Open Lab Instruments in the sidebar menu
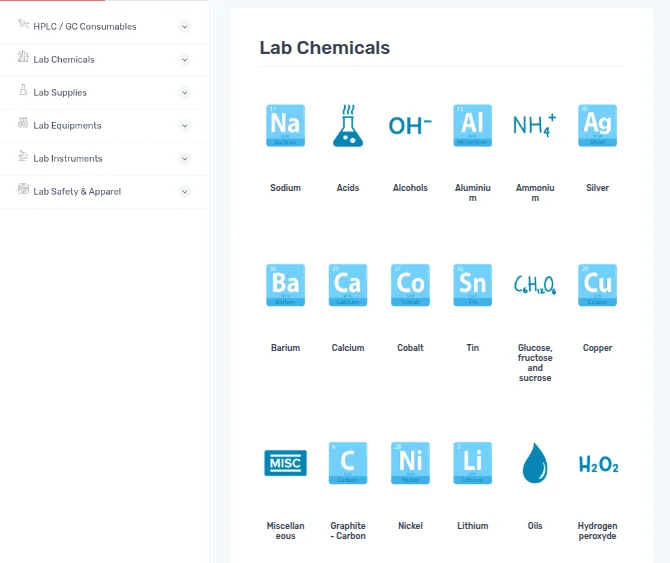Image resolution: width=670 pixels, height=563 pixels. click(67, 159)
